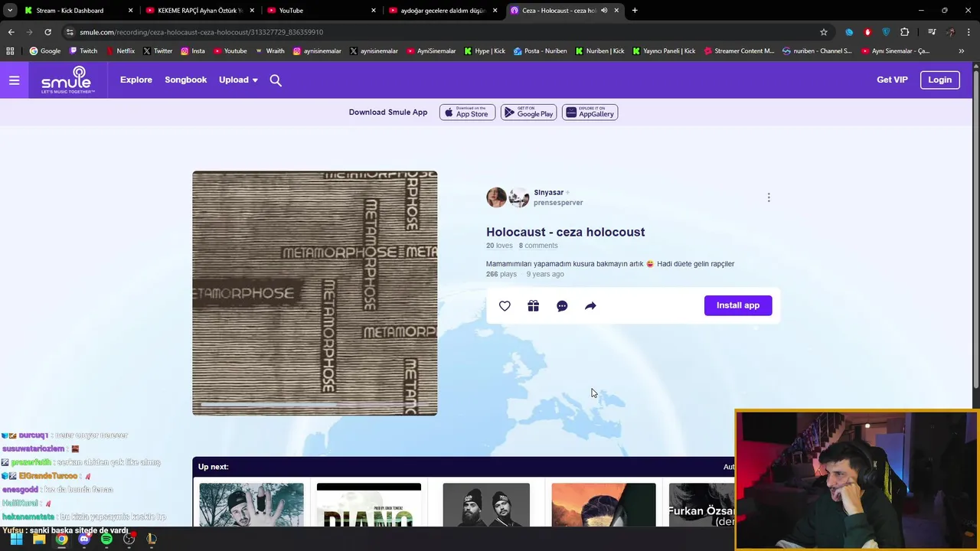This screenshot has width=980, height=551.
Task: Click the App Store download badge
Action: pos(467,112)
